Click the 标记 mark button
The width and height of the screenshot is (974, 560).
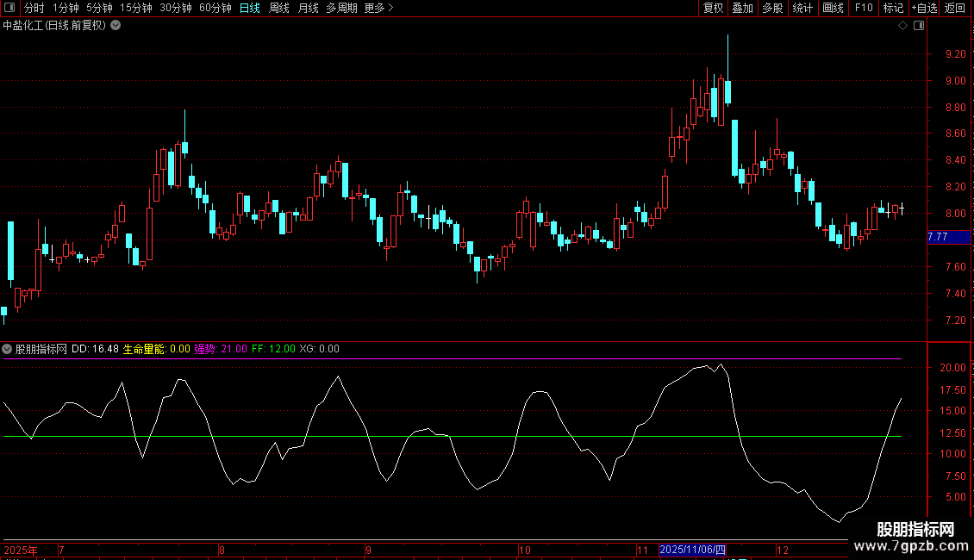point(893,8)
